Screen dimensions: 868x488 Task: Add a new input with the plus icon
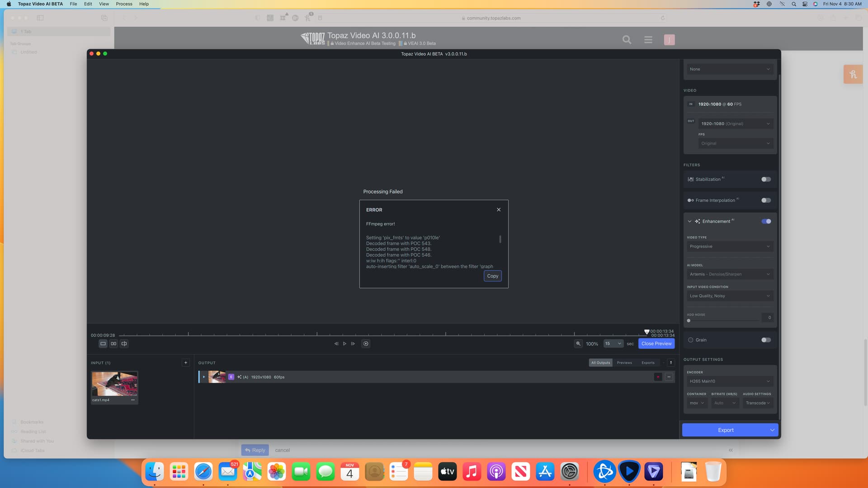pos(185,363)
